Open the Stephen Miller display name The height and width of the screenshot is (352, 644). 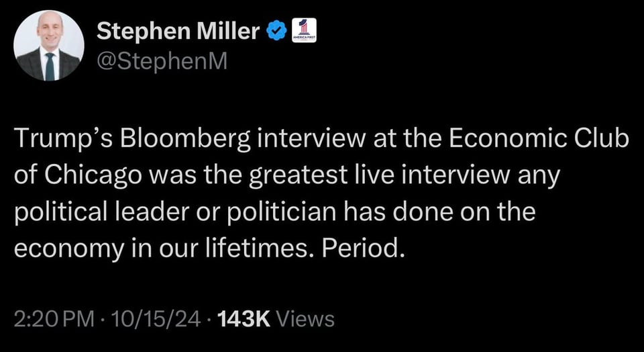[x=178, y=31]
